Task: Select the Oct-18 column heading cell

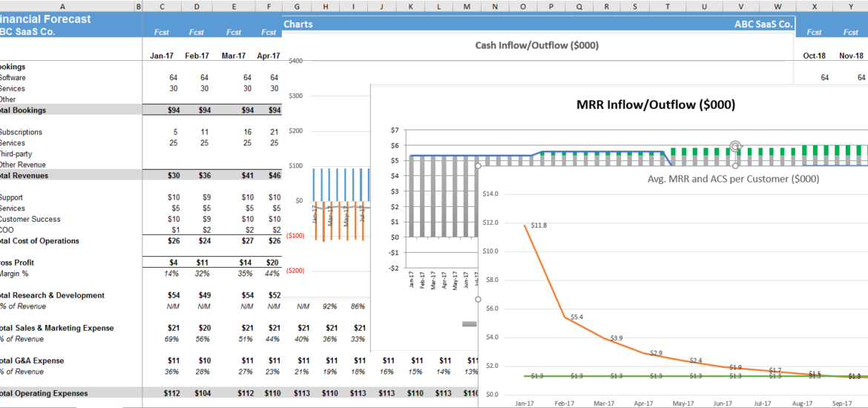Action: pos(814,56)
